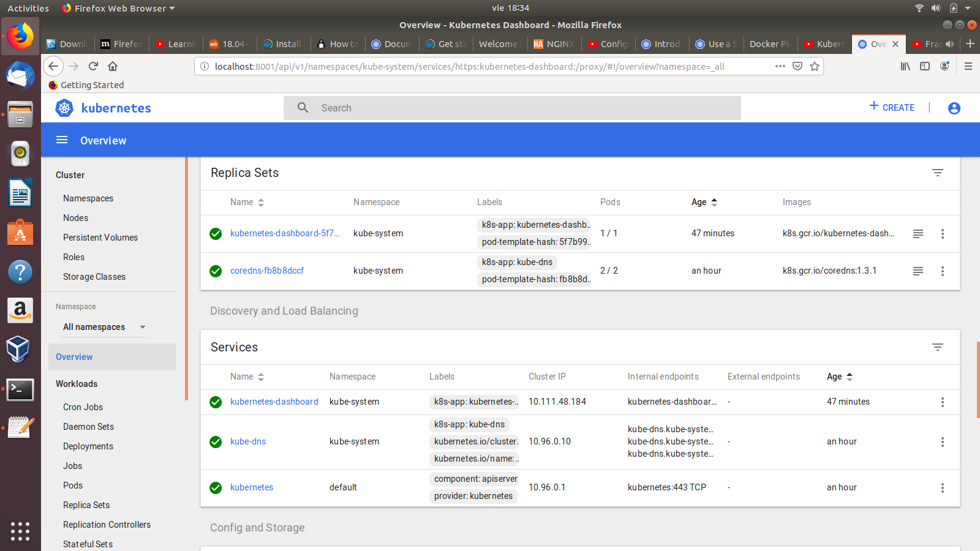980x551 pixels.
Task: Bookmark this page with star
Action: [x=814, y=66]
